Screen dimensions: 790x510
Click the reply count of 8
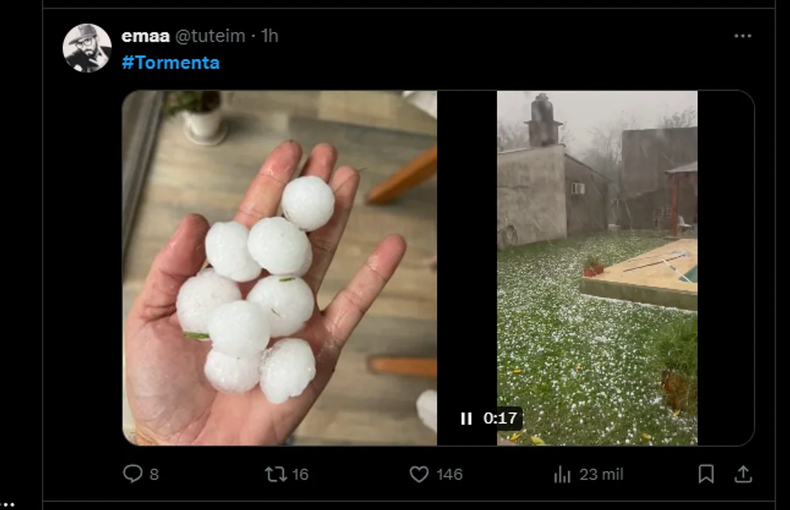(154, 474)
